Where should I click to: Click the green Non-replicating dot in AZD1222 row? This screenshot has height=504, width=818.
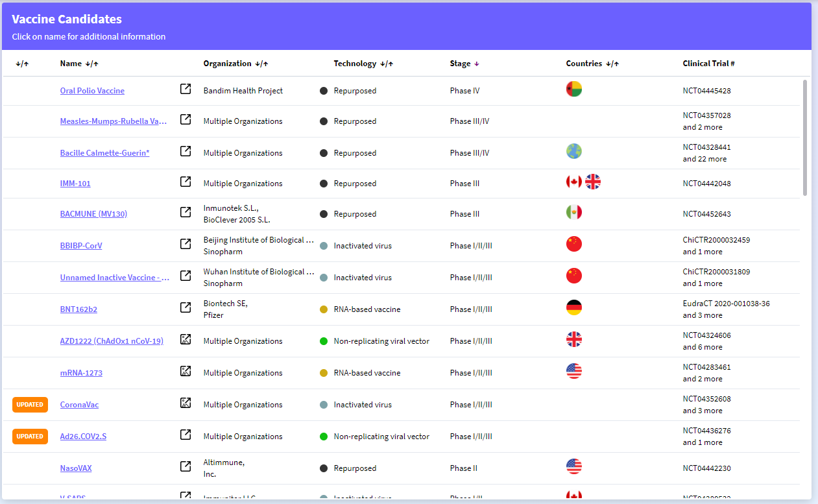click(324, 341)
